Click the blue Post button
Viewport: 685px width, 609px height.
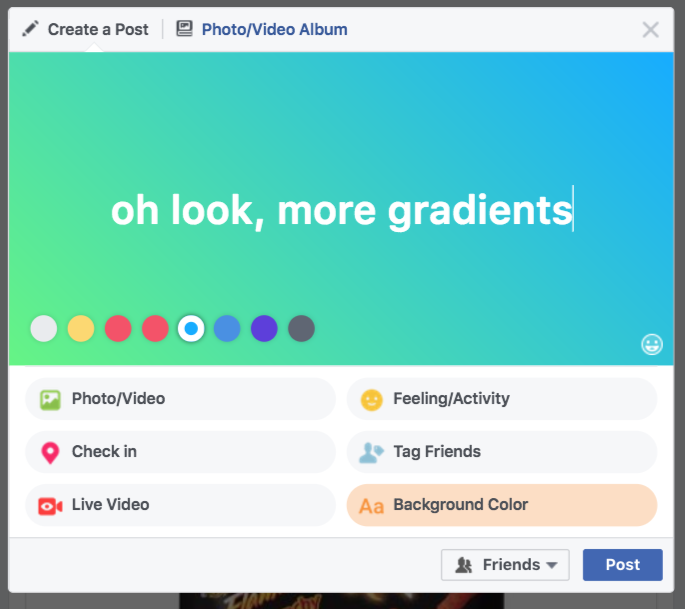tap(622, 565)
